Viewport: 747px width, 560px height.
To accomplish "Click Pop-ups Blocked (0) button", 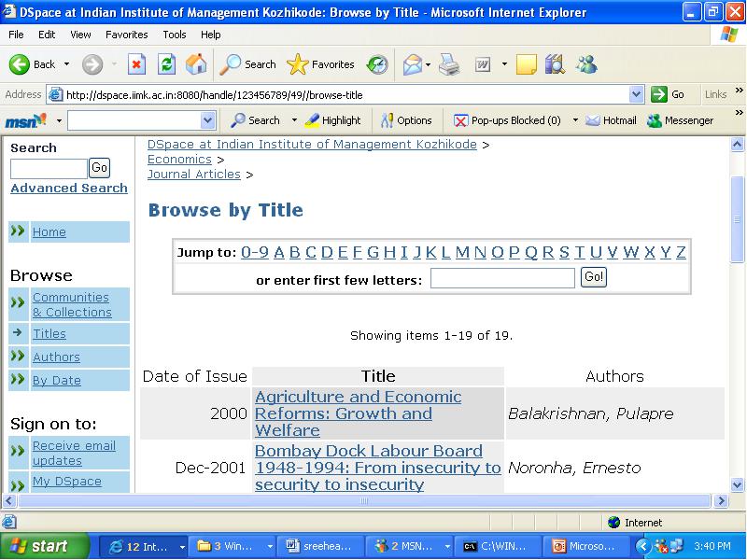I will point(507,120).
